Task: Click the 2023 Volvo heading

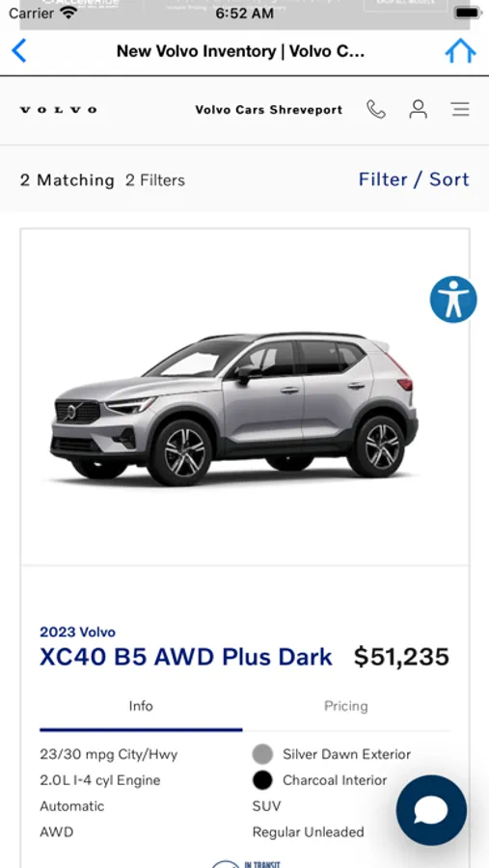Action: (77, 632)
